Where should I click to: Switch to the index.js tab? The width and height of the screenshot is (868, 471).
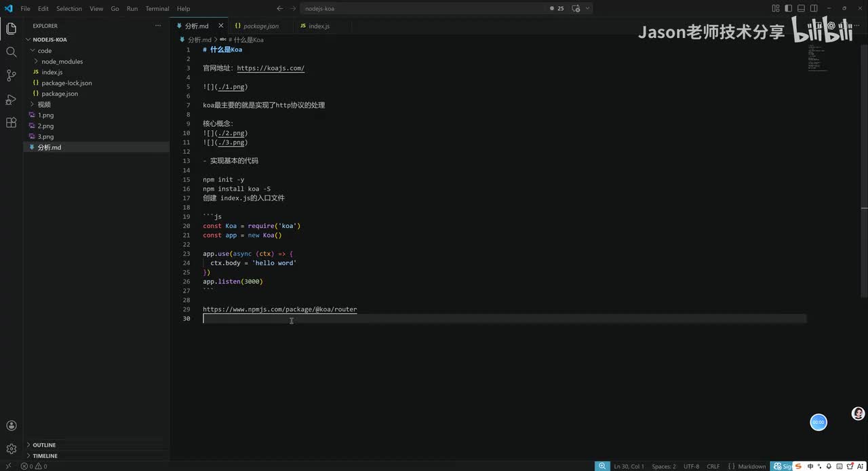click(x=319, y=26)
